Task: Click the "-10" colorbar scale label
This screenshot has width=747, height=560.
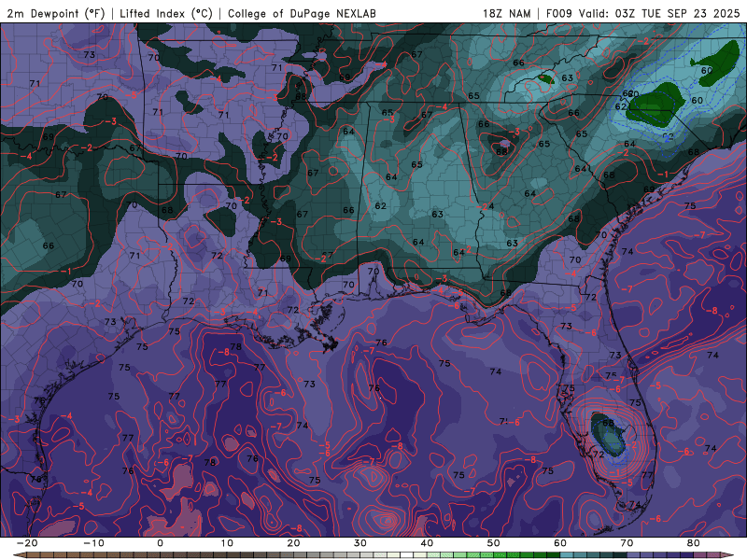Action: pos(93,543)
